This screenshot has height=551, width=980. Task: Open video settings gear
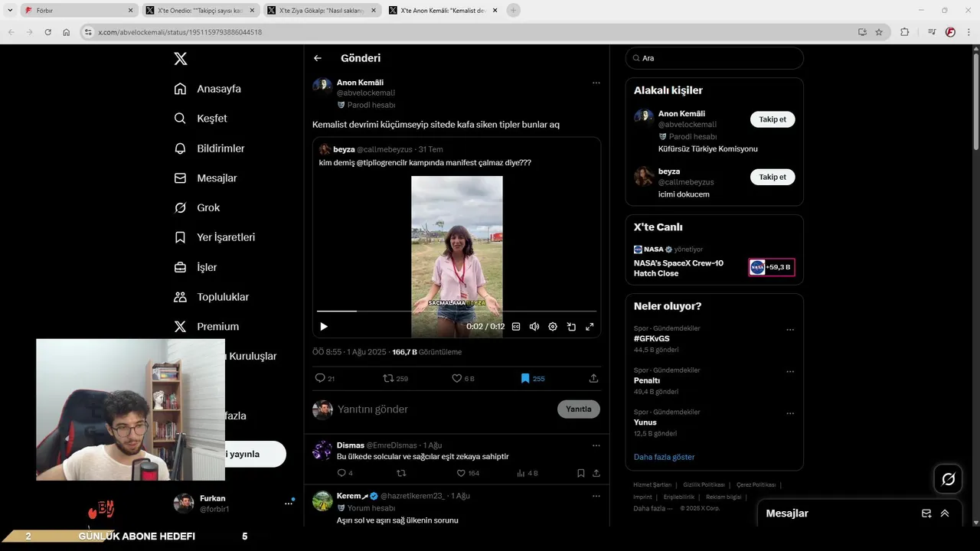point(553,327)
